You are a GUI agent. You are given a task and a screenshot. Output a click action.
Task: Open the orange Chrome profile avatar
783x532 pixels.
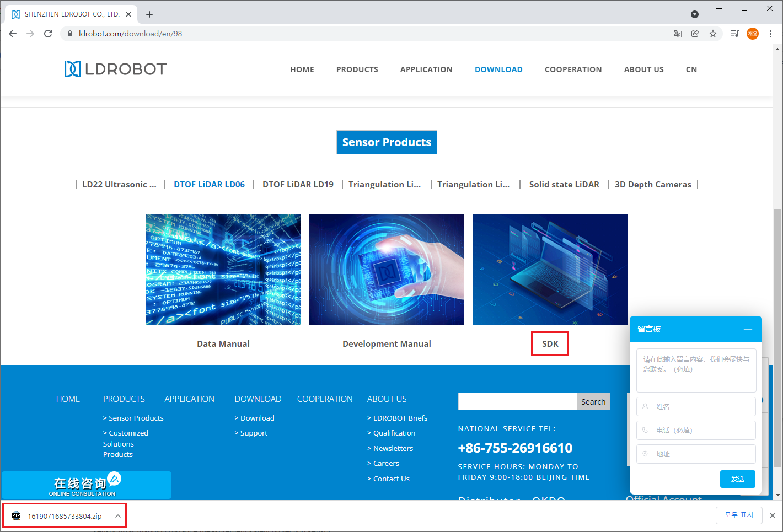pyautogui.click(x=753, y=34)
